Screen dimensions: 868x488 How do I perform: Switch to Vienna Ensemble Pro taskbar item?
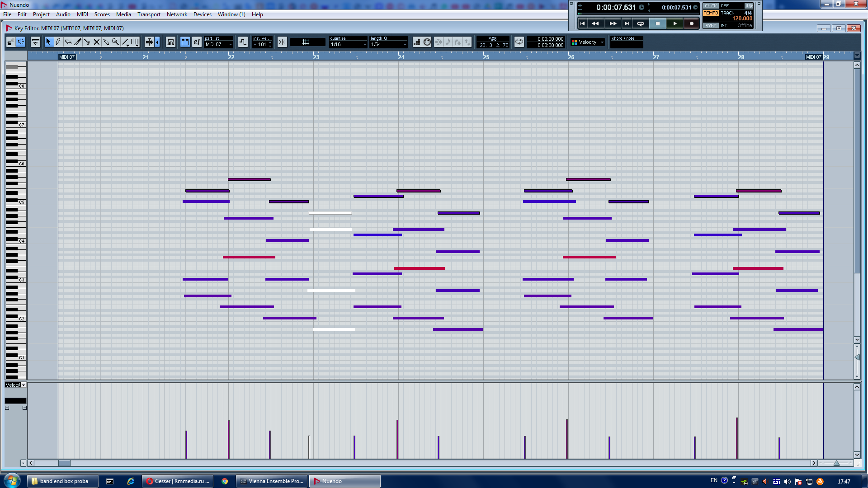click(x=272, y=481)
